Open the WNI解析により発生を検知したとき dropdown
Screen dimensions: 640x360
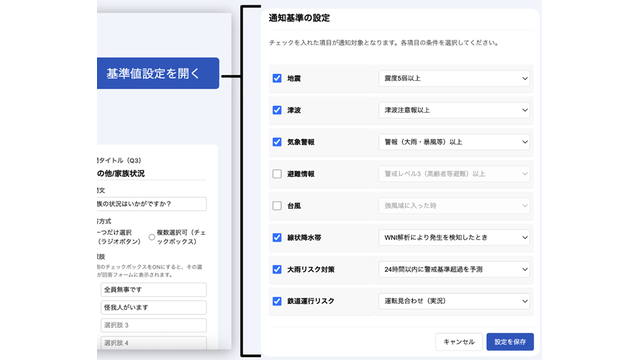tap(454, 238)
